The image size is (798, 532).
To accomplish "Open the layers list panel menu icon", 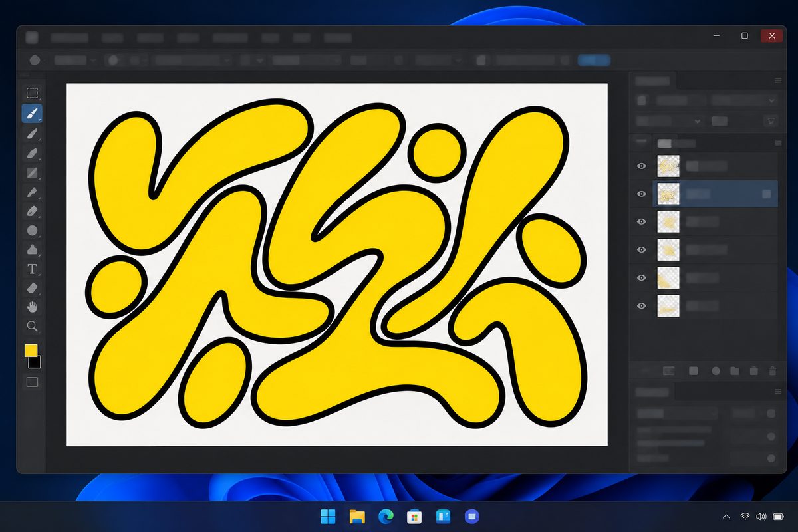I will [777, 143].
